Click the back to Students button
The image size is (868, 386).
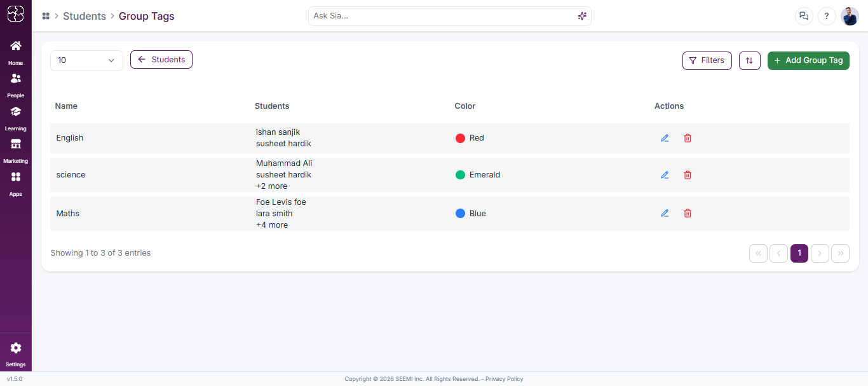(x=161, y=60)
